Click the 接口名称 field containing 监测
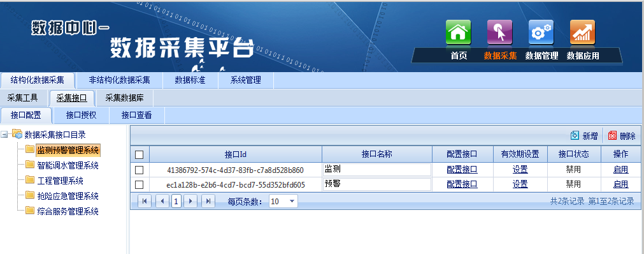 tap(377, 170)
